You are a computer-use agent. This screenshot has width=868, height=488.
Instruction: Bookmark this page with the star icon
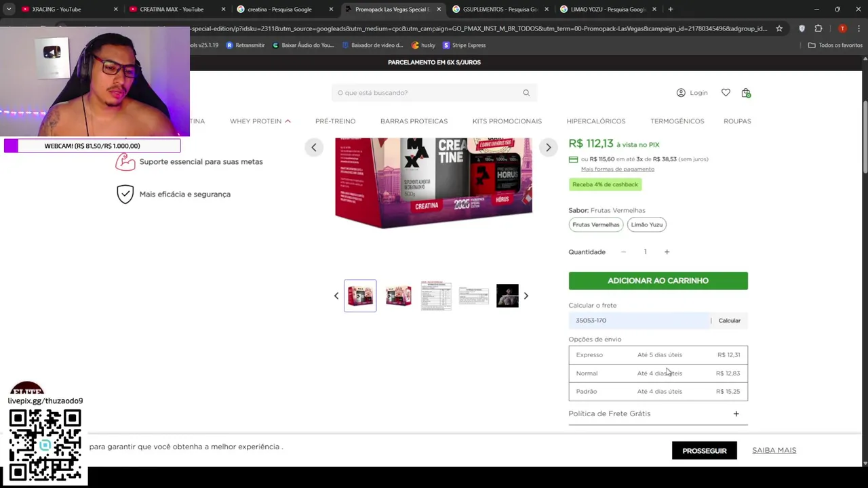click(x=779, y=28)
